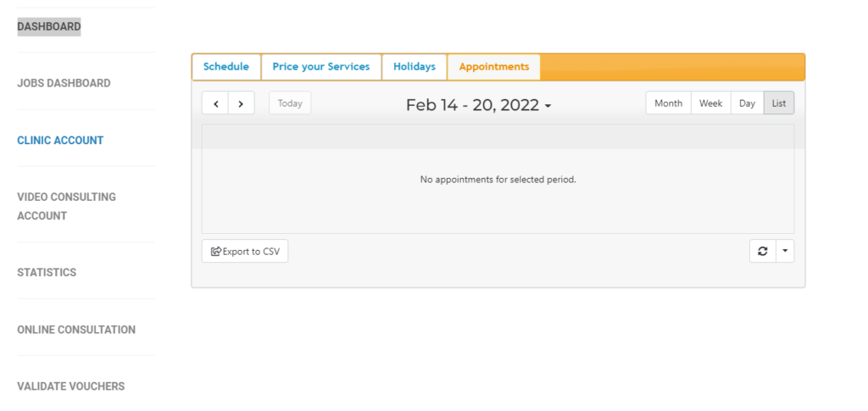This screenshot has height=411, width=868.
Task: Switch calendar to Week view
Action: point(711,103)
